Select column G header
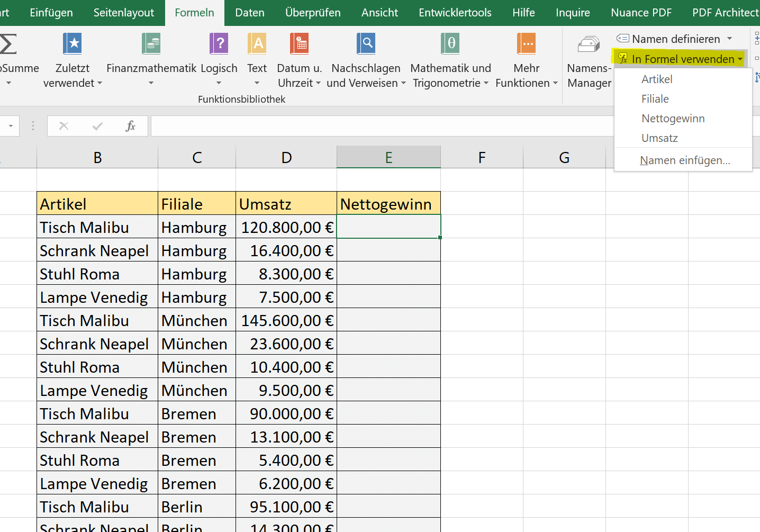Viewport: 760px width, 532px height. pos(564,157)
